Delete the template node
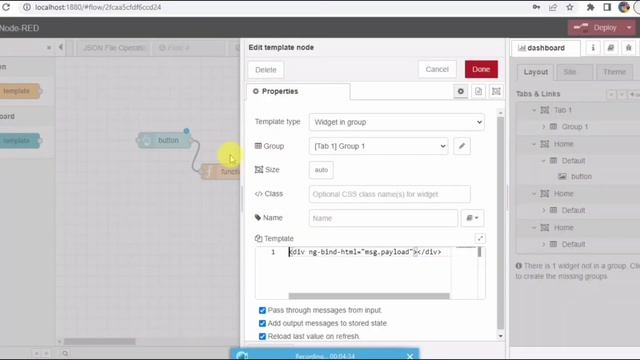This screenshot has width=640, height=360. point(266,70)
